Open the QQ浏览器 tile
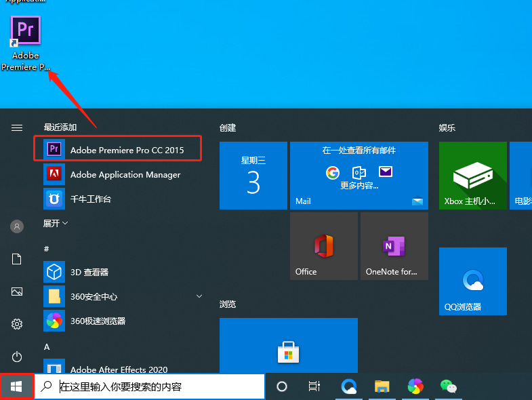This screenshot has width=532, height=400. pyautogui.click(x=472, y=281)
